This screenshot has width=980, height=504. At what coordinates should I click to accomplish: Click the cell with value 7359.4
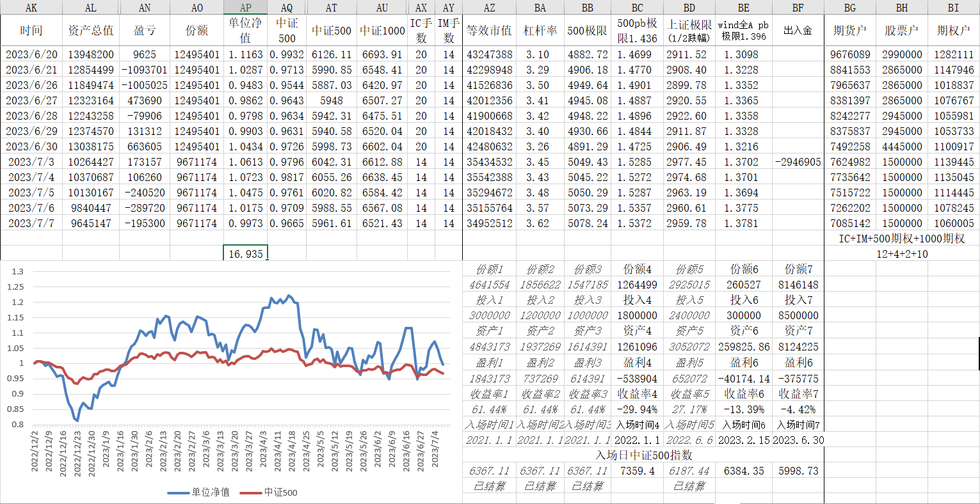(x=637, y=471)
